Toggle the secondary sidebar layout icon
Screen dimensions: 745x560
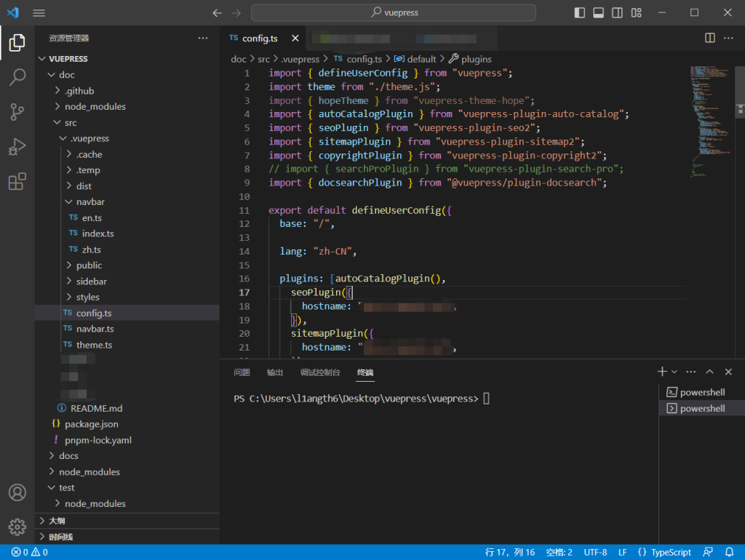click(617, 13)
